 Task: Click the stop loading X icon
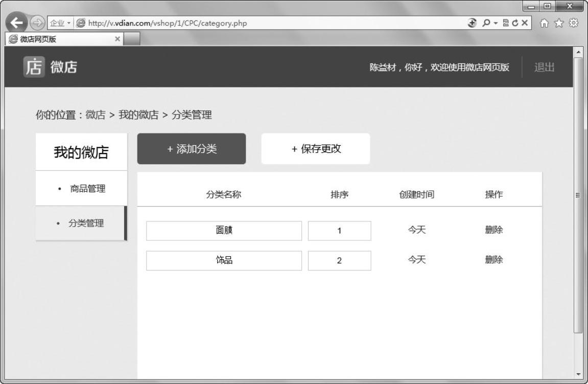click(x=525, y=24)
